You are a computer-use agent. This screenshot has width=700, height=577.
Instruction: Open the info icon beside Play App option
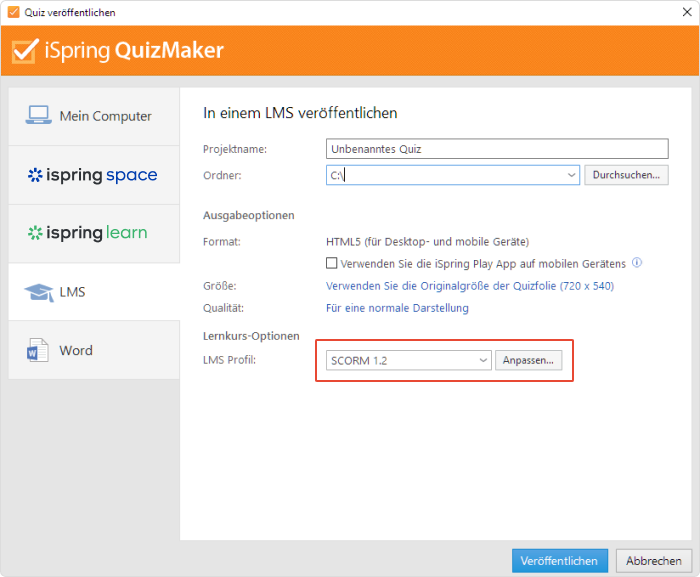(x=637, y=263)
